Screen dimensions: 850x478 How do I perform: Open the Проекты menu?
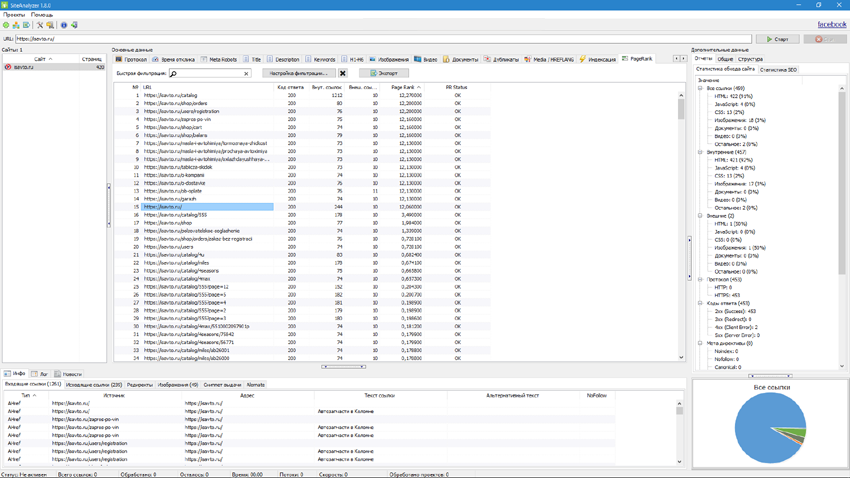tap(14, 15)
